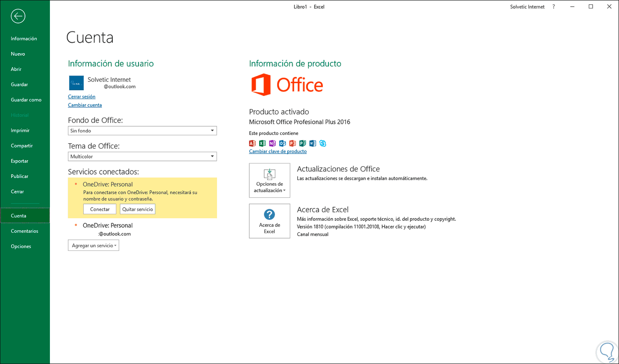
Task: Click the Skype product icon
Action: 323,143
